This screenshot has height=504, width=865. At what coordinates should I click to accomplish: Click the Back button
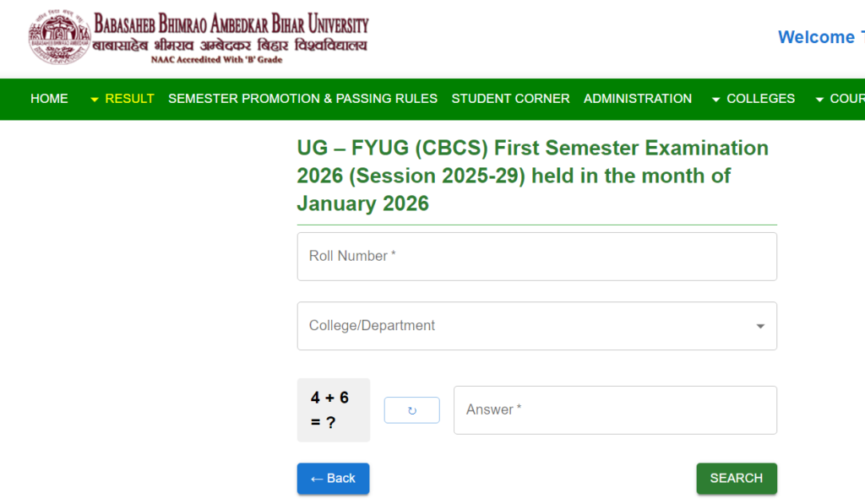click(x=333, y=478)
